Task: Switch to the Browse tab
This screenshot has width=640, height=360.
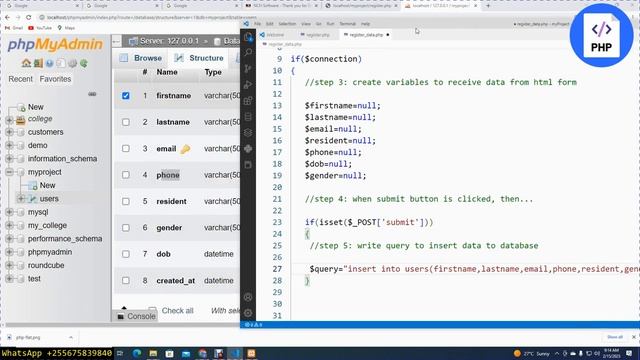Action: point(141,58)
